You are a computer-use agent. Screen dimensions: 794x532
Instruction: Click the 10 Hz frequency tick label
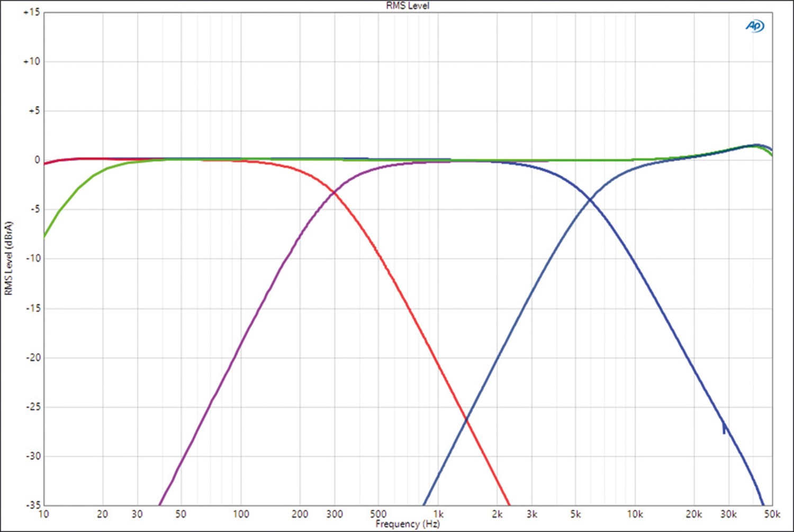(43, 514)
